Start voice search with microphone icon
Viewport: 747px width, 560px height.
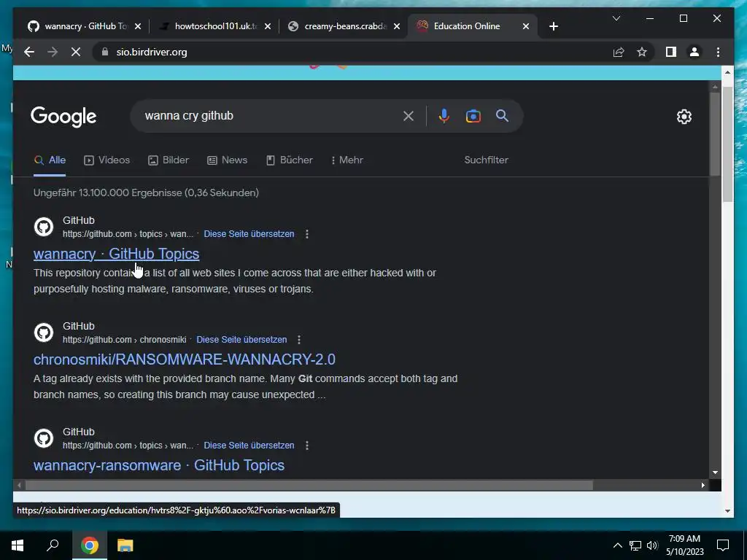pyautogui.click(x=444, y=116)
